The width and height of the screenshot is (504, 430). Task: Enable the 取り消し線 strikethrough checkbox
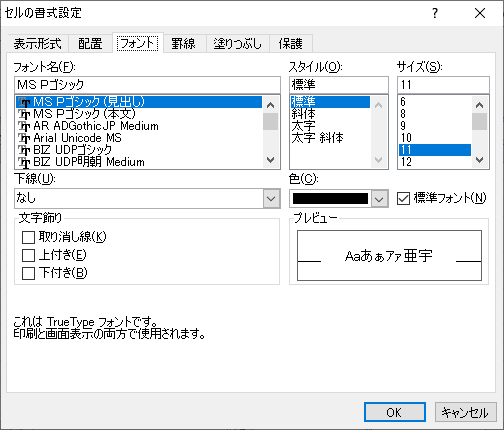pyautogui.click(x=28, y=238)
